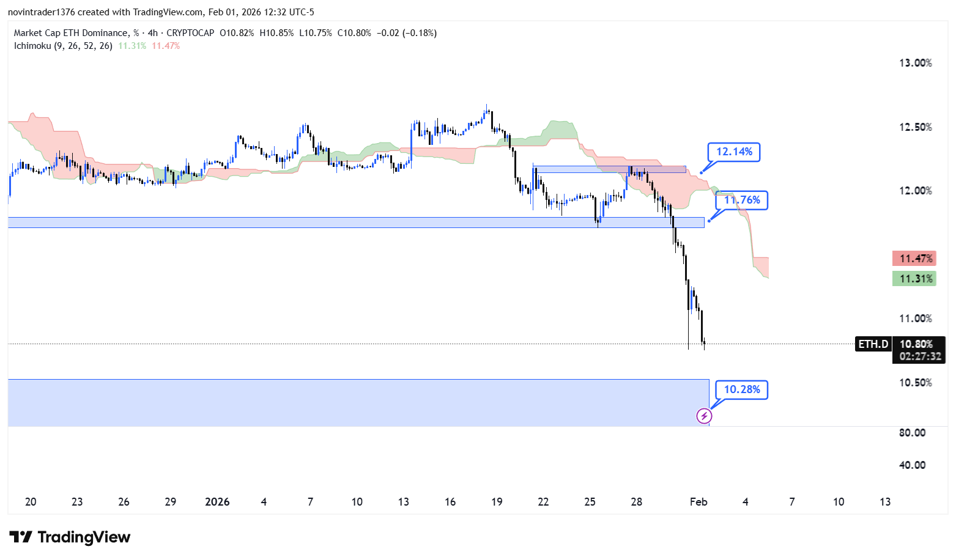The image size is (956, 560).
Task: Click the TradingView logo at the bottom
Action: 70,537
